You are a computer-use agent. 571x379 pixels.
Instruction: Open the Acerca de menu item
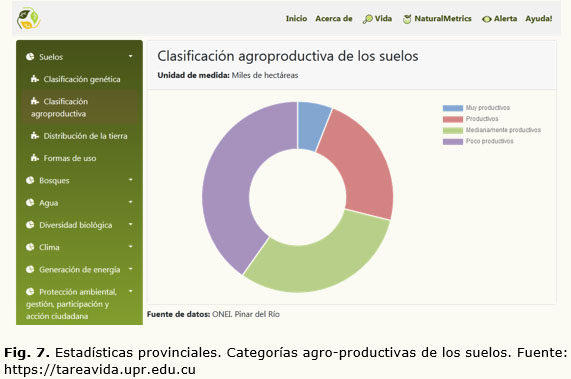coord(334,19)
